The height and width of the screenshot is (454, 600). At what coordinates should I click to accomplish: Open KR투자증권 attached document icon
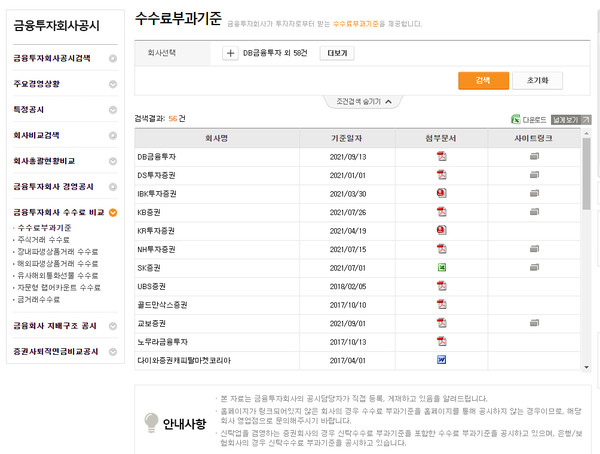(442, 230)
